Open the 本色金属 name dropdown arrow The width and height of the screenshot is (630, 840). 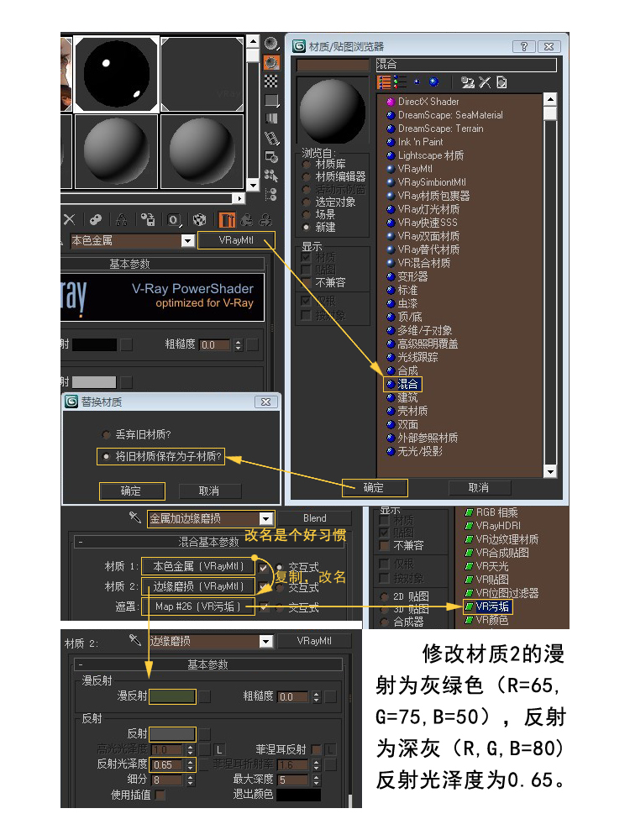coord(187,240)
